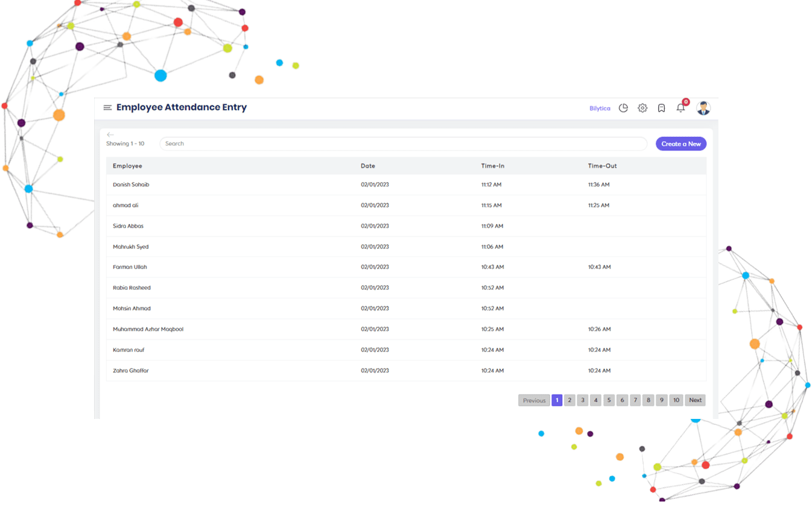The image size is (812, 516).
Task: Click Danish Sohaib's 11:12 AM time-in
Action: [492, 184]
